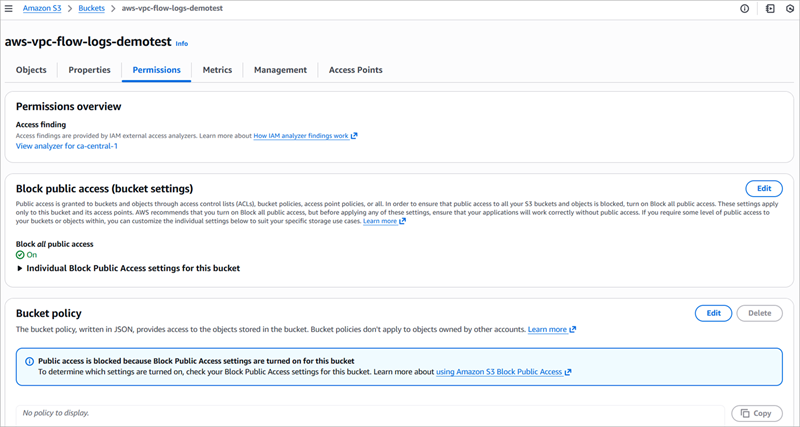Click the Amazon S3 breadcrumb link
800x427 pixels.
coord(42,9)
